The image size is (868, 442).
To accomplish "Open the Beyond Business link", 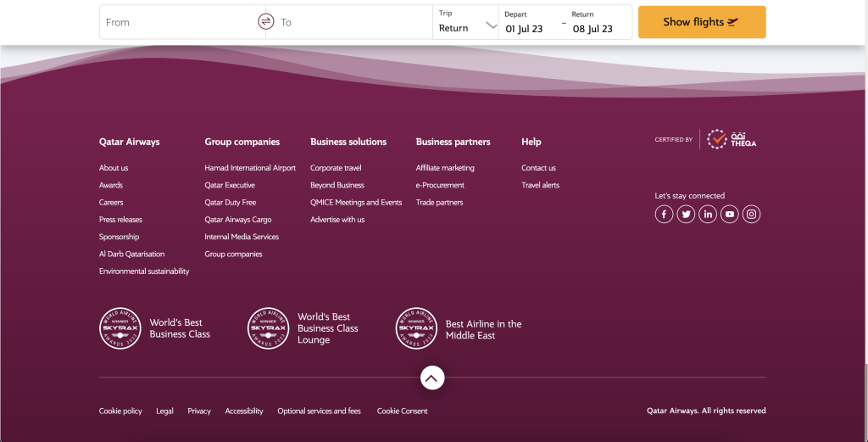I will click(337, 185).
